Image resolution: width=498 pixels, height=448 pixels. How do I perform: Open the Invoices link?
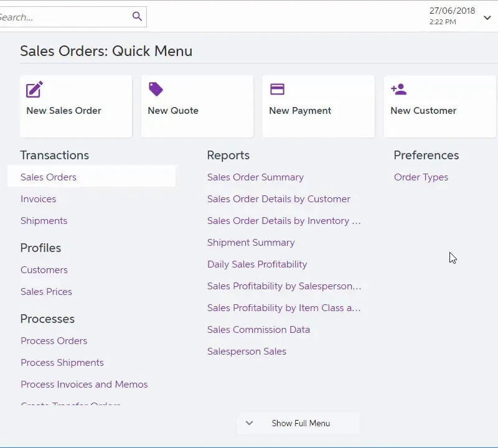[x=39, y=198]
